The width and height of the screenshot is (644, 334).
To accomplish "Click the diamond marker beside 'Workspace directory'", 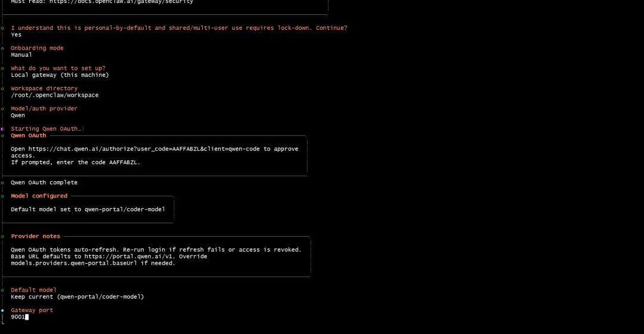I will pos(2,88).
